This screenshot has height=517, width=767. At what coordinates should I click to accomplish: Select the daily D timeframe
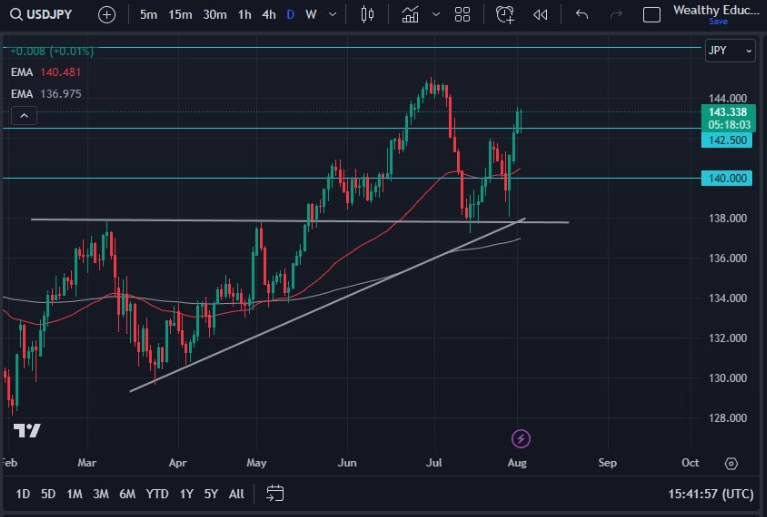point(291,15)
